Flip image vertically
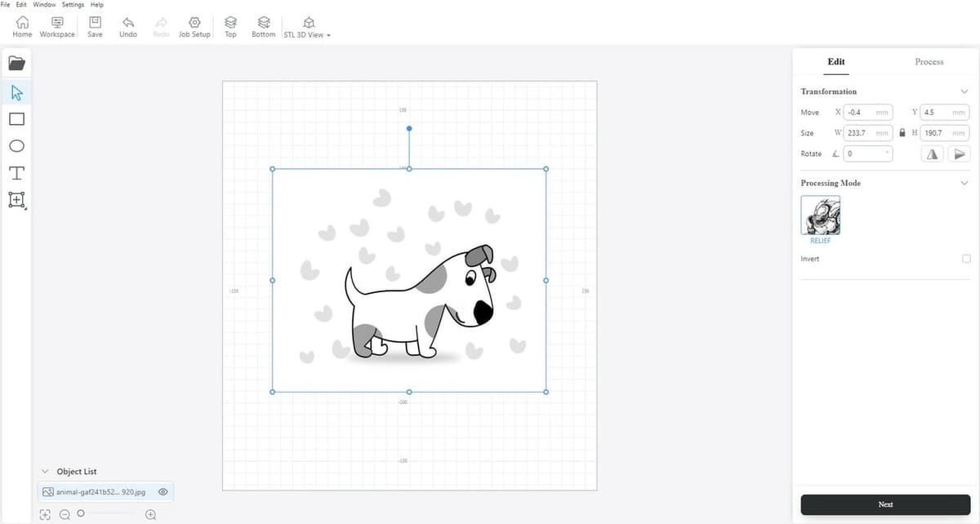Image resolution: width=980 pixels, height=524 pixels. point(960,153)
